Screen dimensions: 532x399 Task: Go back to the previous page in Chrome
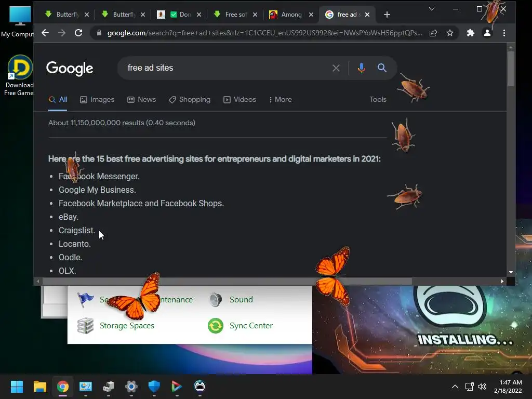45,33
